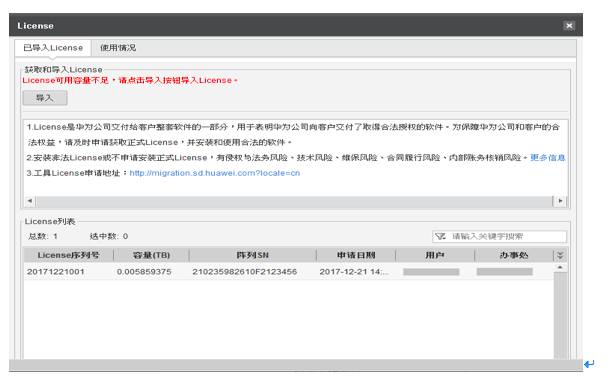Click the info box right scroll arrow
615x377 pixels.
pos(560,201)
